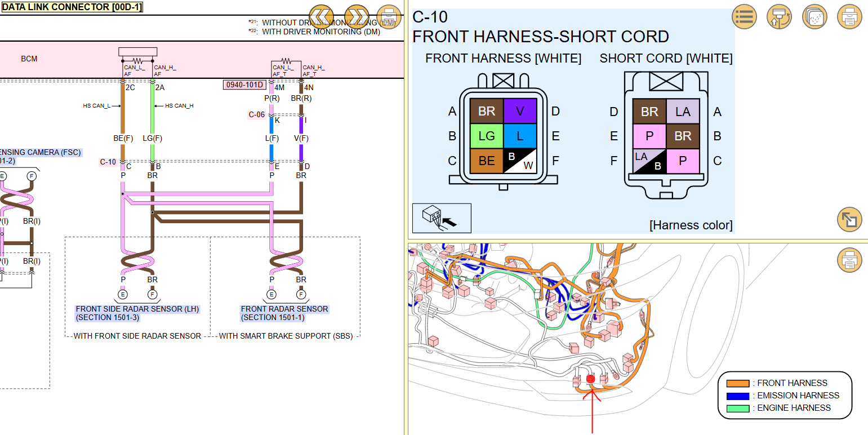The image size is (868, 435).
Task: Click the stacked pages check icon
Action: coord(814,17)
